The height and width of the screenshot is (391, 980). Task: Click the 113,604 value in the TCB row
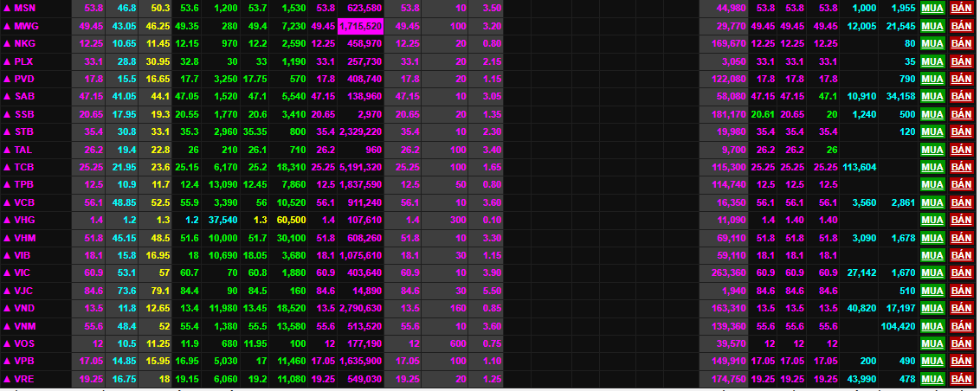(x=860, y=168)
